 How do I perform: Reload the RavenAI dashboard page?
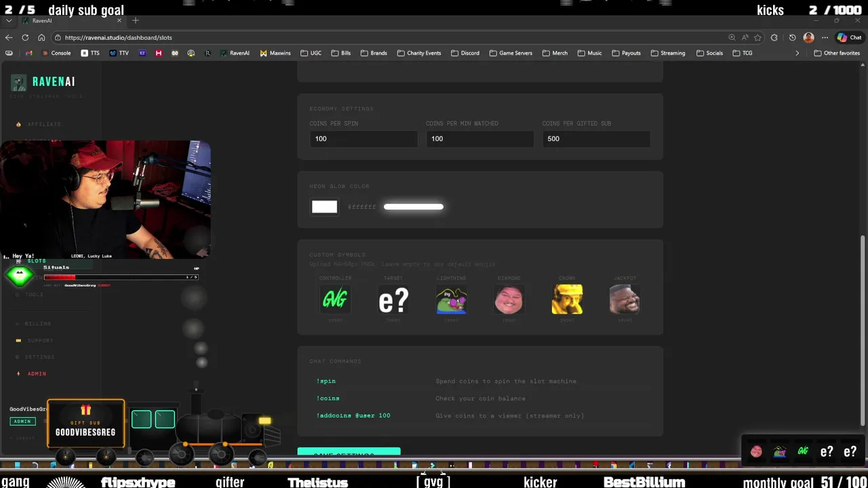point(25,37)
